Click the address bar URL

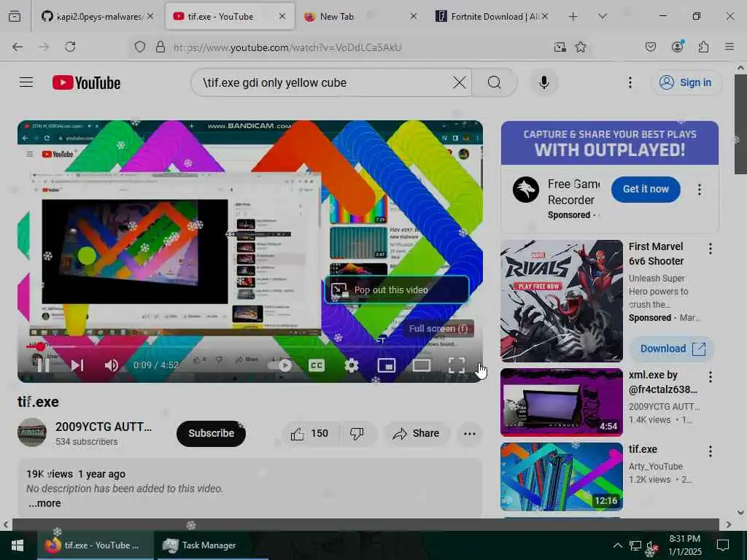click(x=287, y=47)
